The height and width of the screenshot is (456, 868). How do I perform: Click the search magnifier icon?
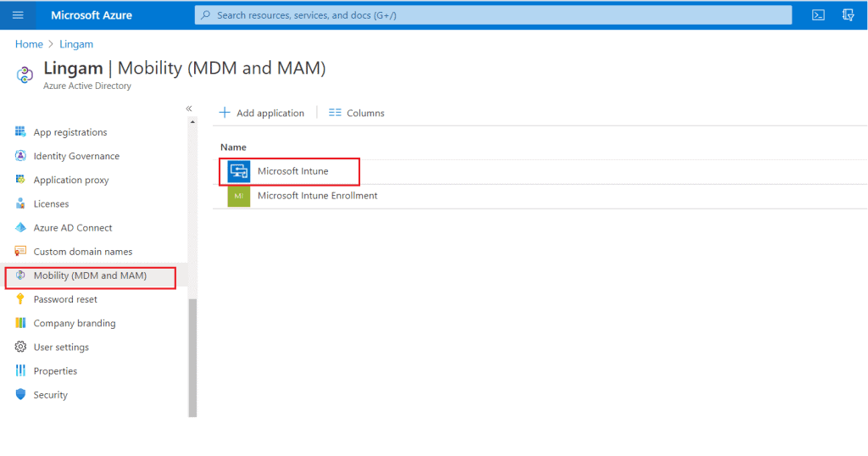point(206,15)
